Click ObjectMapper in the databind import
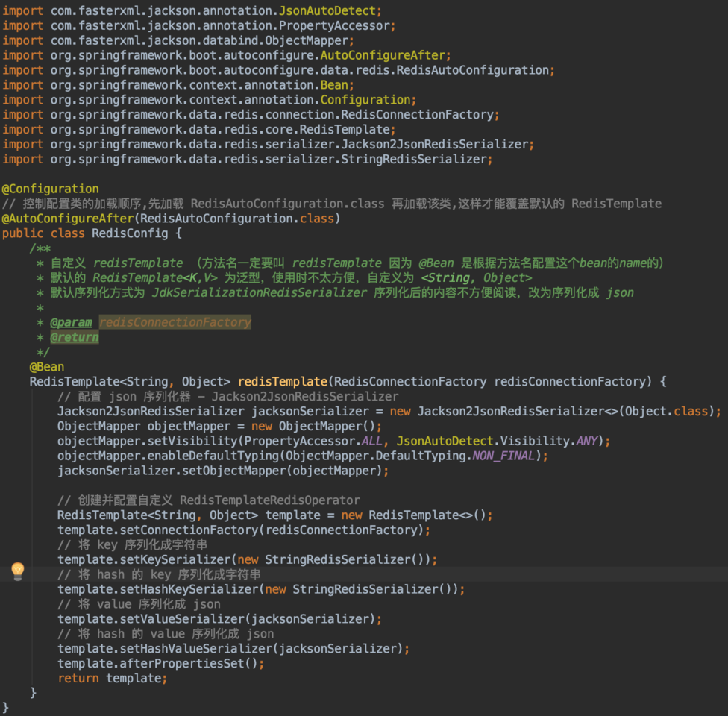The width and height of the screenshot is (728, 716). (x=307, y=40)
